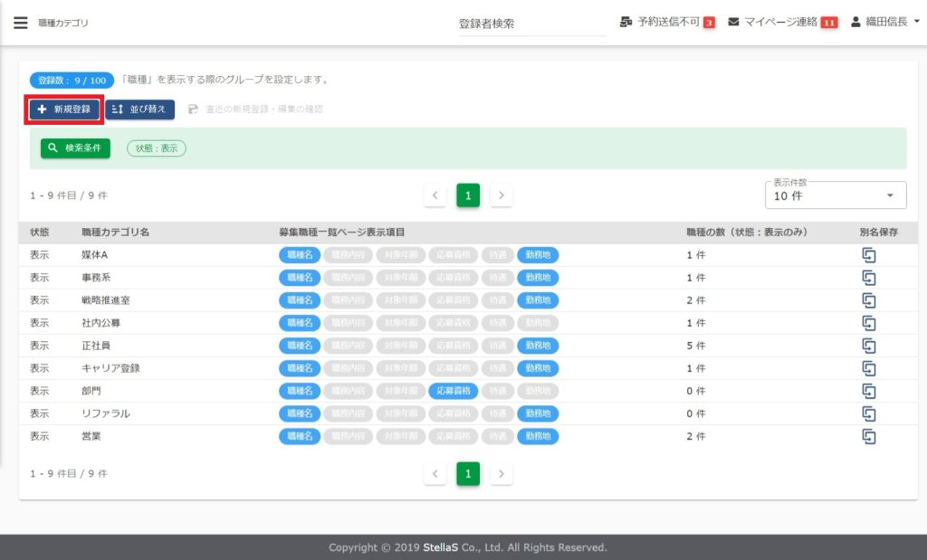The height and width of the screenshot is (560, 927).
Task: Click save-as icon for 戦略推進室 row
Action: [869, 300]
